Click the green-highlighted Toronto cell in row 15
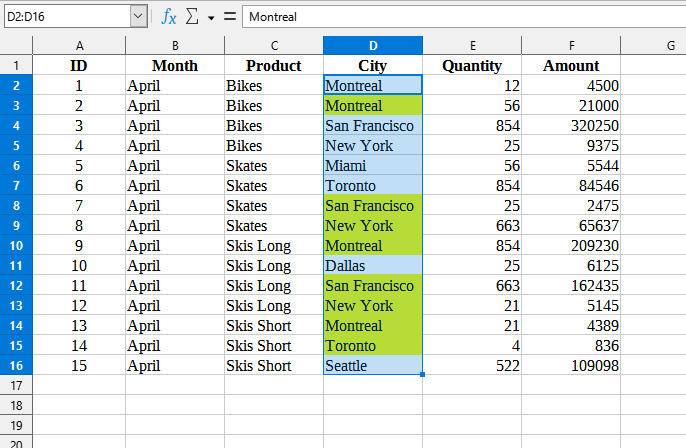The image size is (686, 448). point(373,346)
